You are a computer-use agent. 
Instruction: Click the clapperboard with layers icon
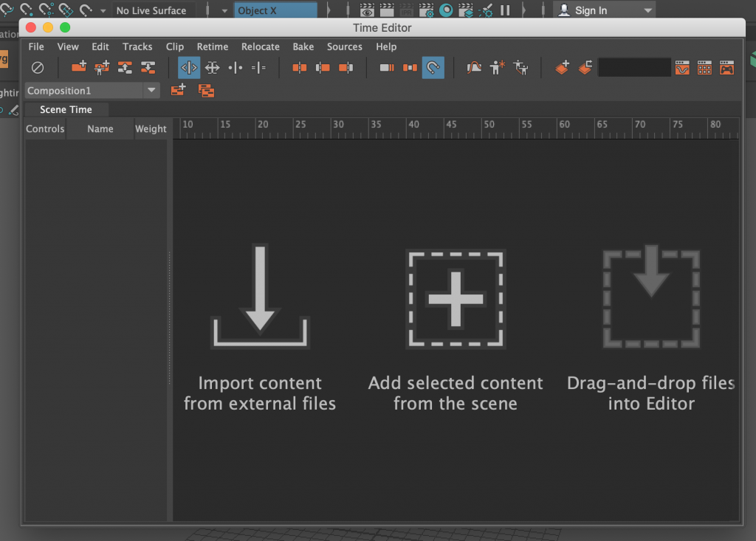[466, 10]
